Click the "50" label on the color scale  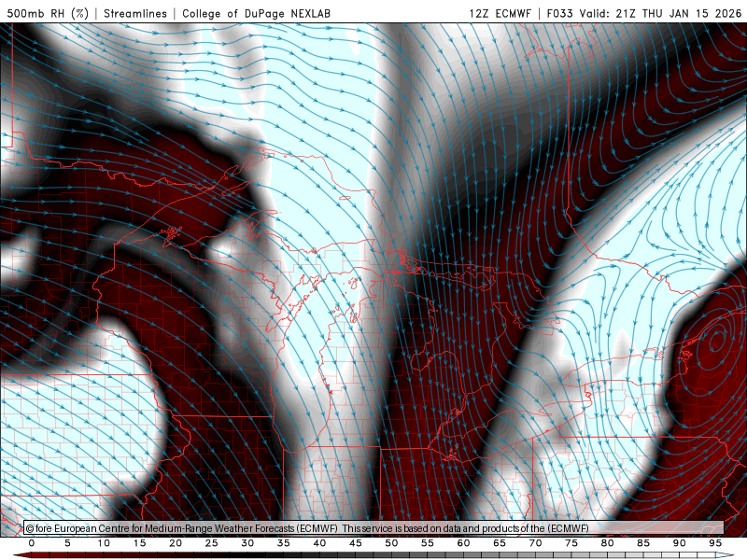pyautogui.click(x=391, y=543)
